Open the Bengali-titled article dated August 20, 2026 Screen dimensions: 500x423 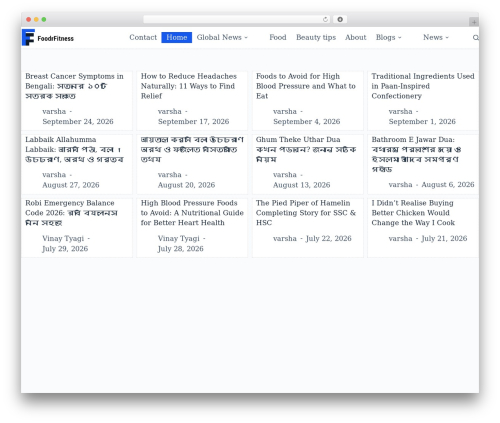pyautogui.click(x=192, y=149)
